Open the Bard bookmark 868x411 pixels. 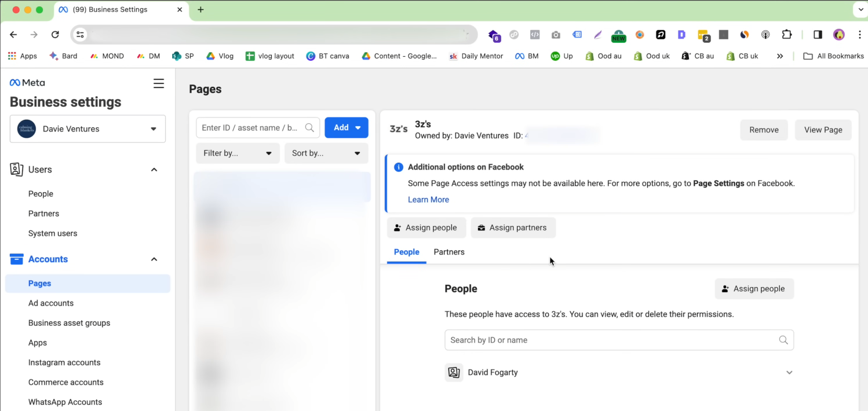(64, 56)
